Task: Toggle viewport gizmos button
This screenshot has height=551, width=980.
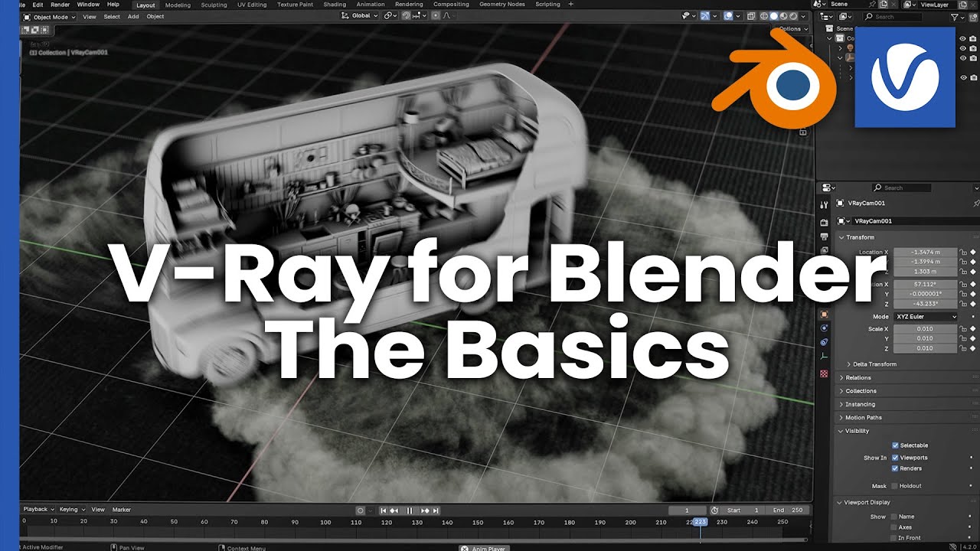Action: 705,15
